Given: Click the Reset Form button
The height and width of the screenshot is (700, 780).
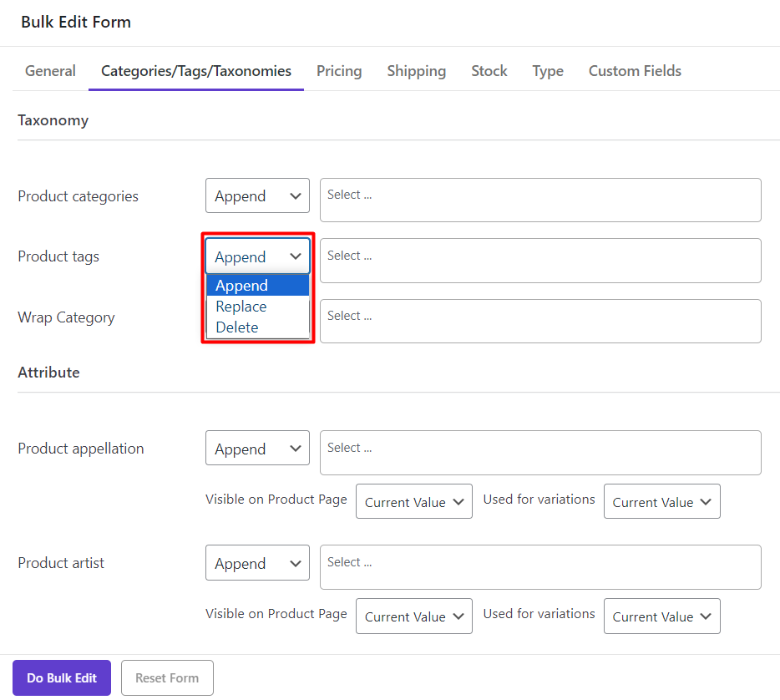Looking at the screenshot, I should [167, 677].
